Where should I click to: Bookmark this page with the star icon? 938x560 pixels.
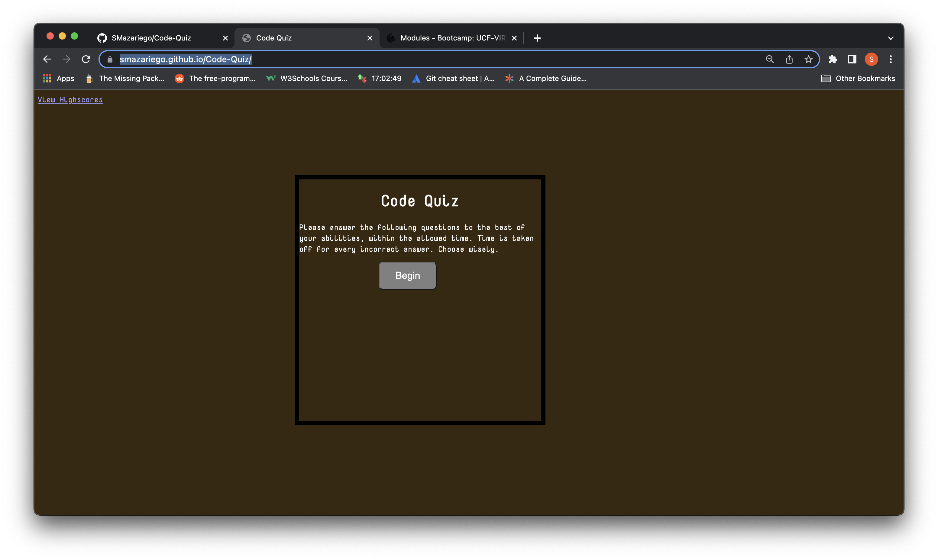coord(808,59)
